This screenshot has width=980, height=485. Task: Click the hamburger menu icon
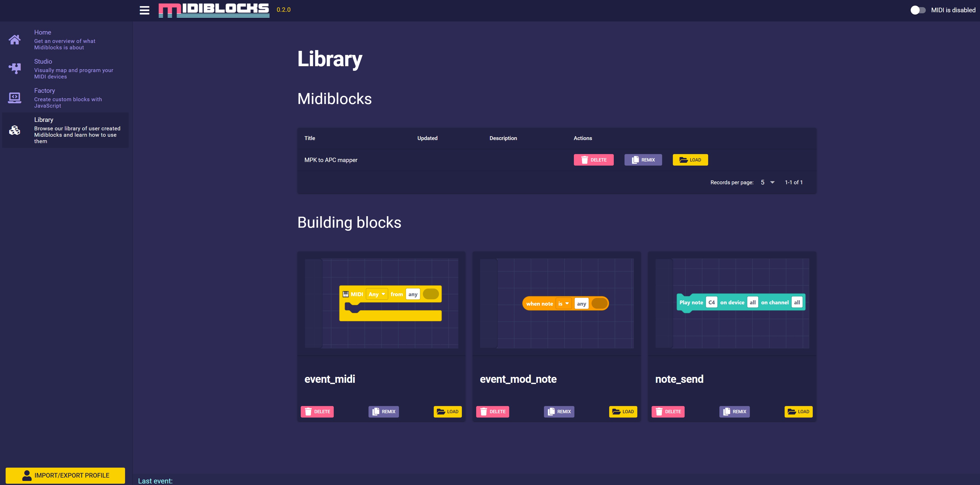click(x=144, y=10)
